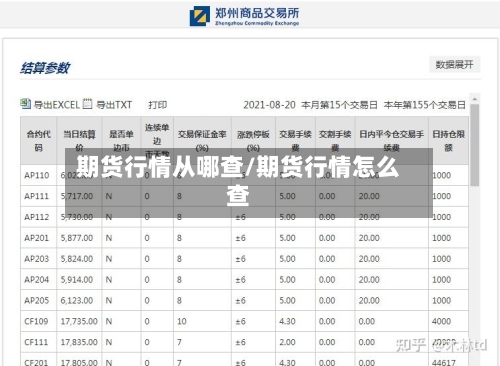Click settlement price 17,835.00

click(79, 342)
